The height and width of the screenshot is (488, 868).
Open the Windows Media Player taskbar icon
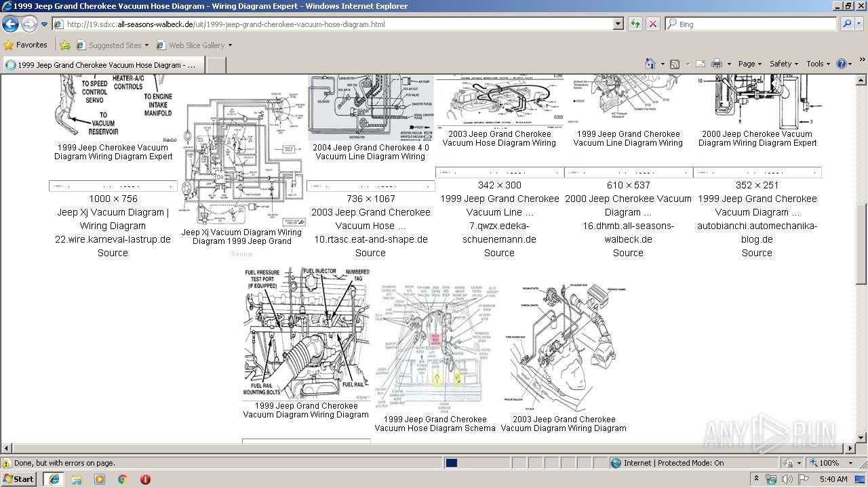click(100, 479)
